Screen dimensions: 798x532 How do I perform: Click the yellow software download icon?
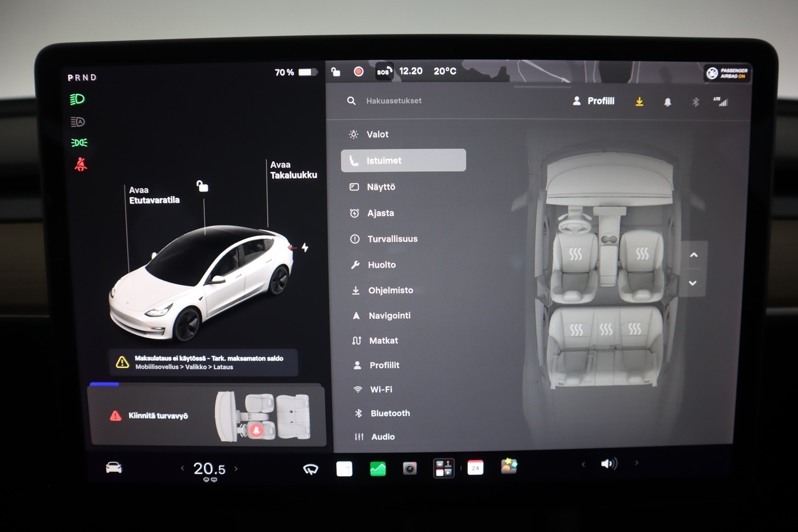click(639, 102)
